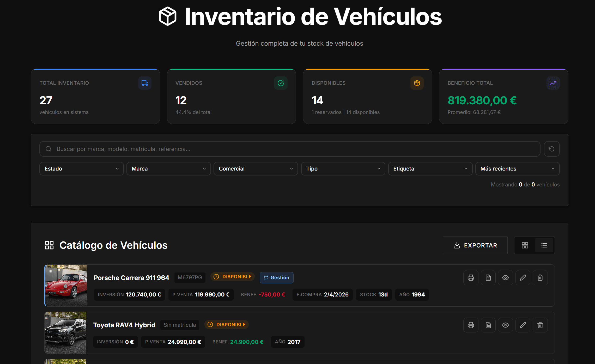The width and height of the screenshot is (595, 364).
Task: Click the STOCK 13d chip
Action: 374,295
